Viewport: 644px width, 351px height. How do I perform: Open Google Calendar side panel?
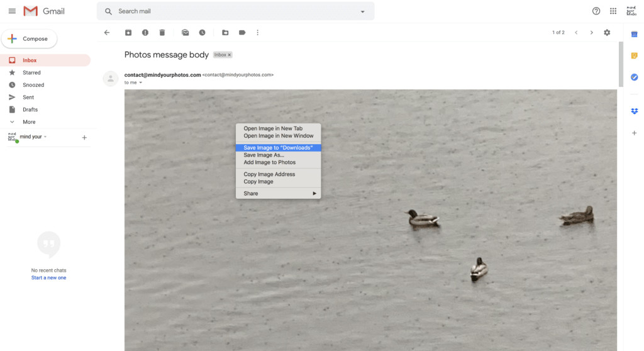634,34
